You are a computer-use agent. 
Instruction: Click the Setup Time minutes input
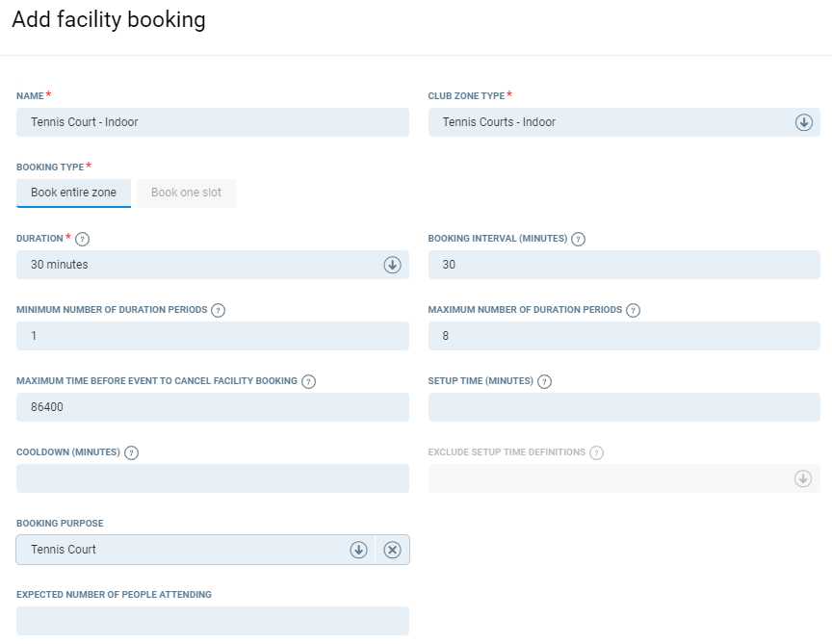pos(624,407)
